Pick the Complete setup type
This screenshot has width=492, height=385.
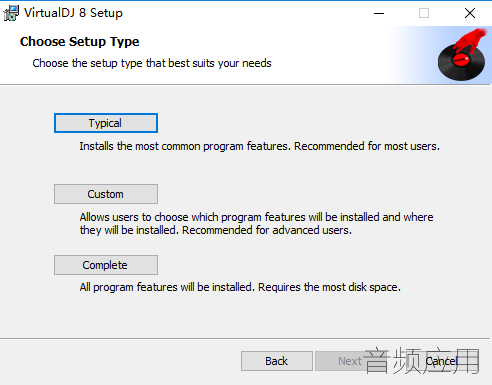pyautogui.click(x=106, y=265)
